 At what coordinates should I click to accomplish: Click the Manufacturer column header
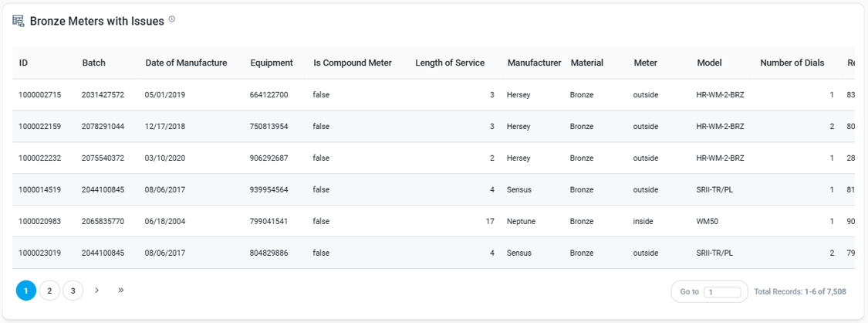(x=534, y=63)
